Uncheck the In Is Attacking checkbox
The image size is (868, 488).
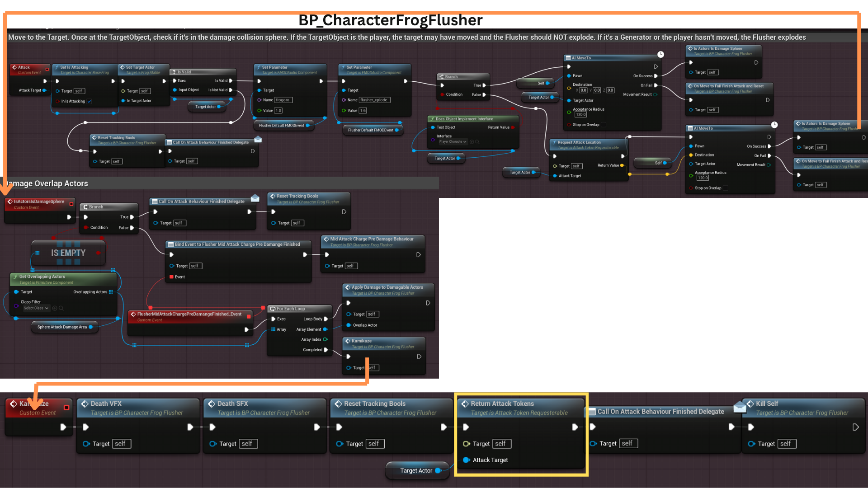pos(90,102)
